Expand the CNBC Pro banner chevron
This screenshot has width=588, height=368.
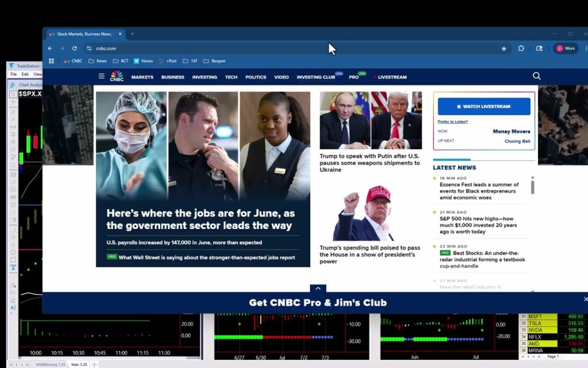point(318,288)
